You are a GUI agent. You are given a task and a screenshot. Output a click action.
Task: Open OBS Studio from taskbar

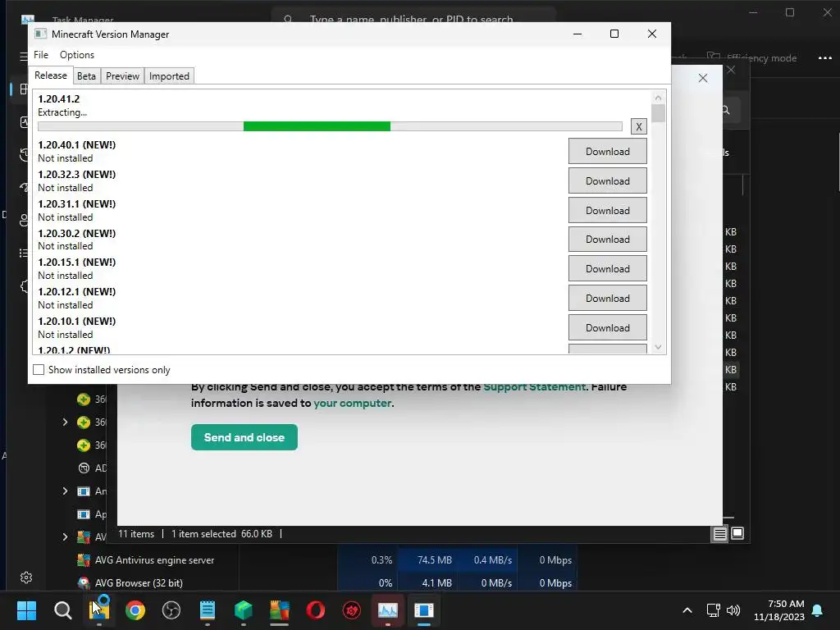171,610
